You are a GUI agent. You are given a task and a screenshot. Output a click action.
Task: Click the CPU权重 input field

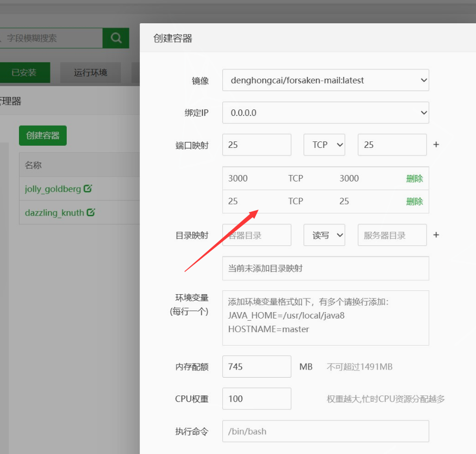point(256,399)
